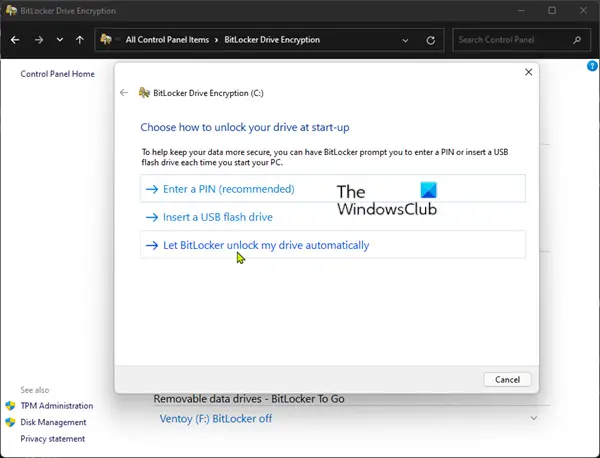The height and width of the screenshot is (458, 600).
Task: Click the TPM Administration shield icon
Action: (10, 406)
